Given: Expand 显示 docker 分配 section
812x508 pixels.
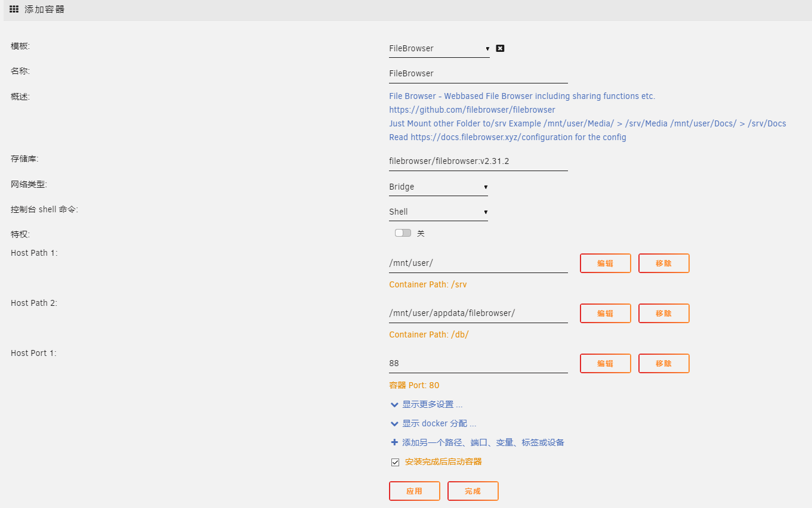Looking at the screenshot, I should pyautogui.click(x=439, y=423).
